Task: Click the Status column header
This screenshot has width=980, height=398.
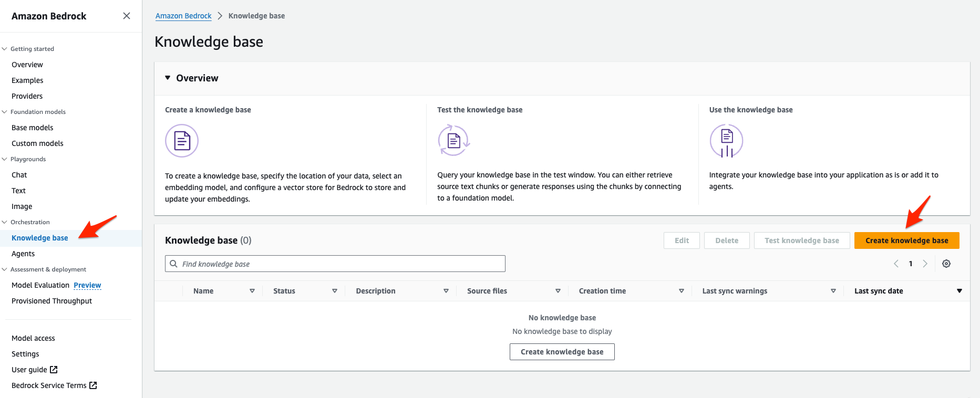Action: tap(284, 291)
